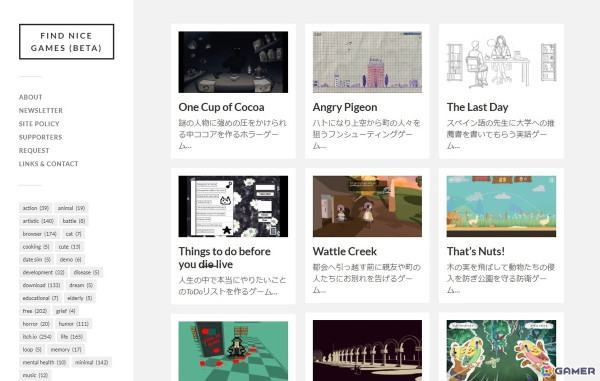Open the Request page
The width and height of the screenshot is (600, 381).
(x=34, y=151)
